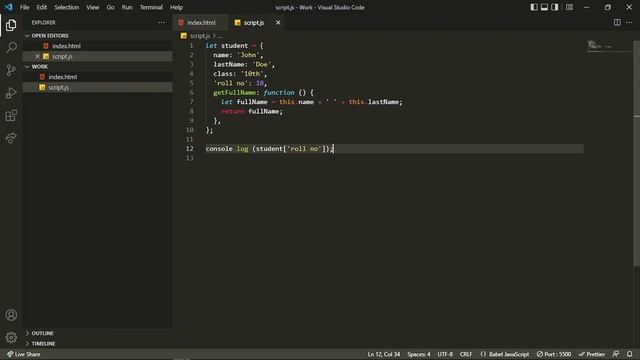
Task: Click the feedback icon in status bar
Action: tap(616, 354)
